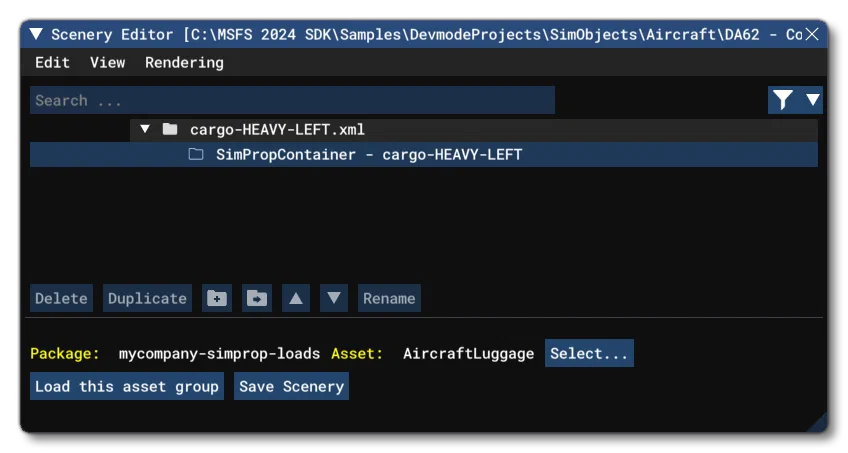Select the cargo-HEAVY-LEFT.xml row
The image size is (848, 453).
[x=474, y=130]
